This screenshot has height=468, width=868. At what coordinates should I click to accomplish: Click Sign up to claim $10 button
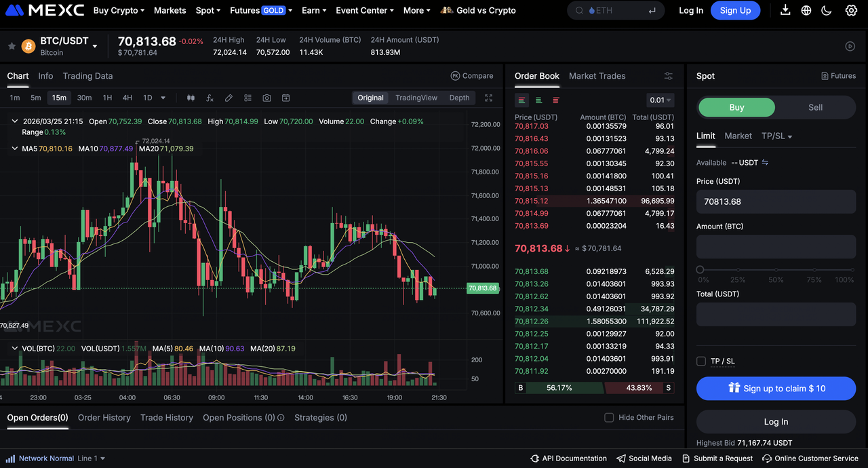click(x=776, y=388)
